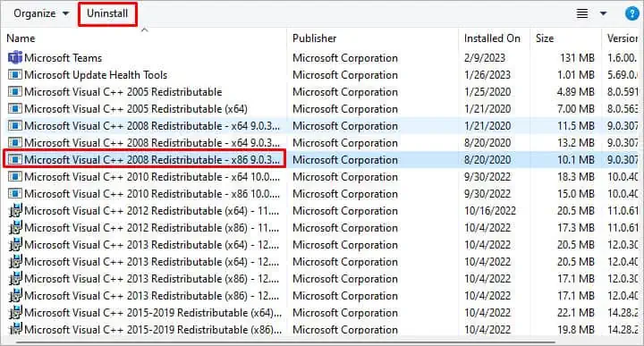The height and width of the screenshot is (346, 644).
Task: Open the view options list icon
Action: 582,13
